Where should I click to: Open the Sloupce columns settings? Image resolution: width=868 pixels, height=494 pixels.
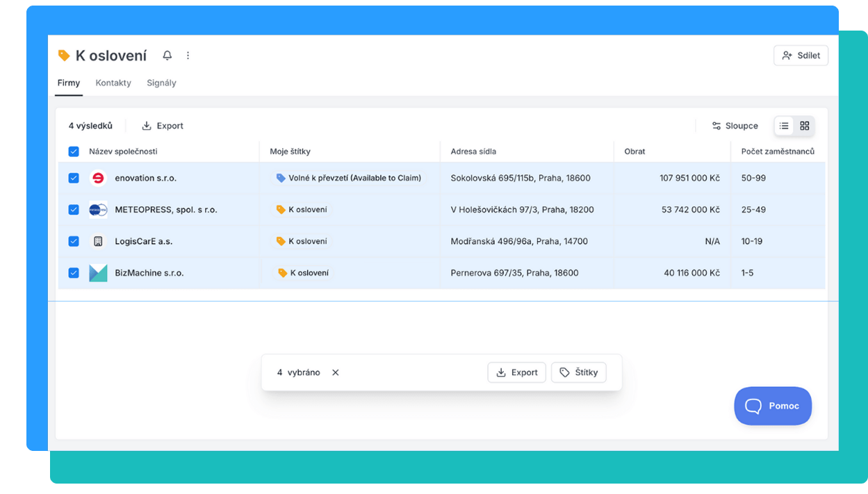(735, 126)
